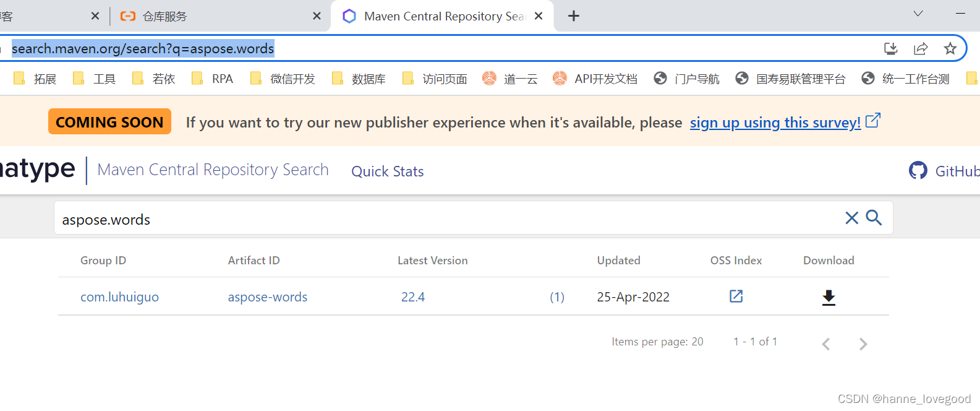Screen dimensions: 980x411
Task: Open the 拓展 bookmark folder
Action: [x=35, y=79]
